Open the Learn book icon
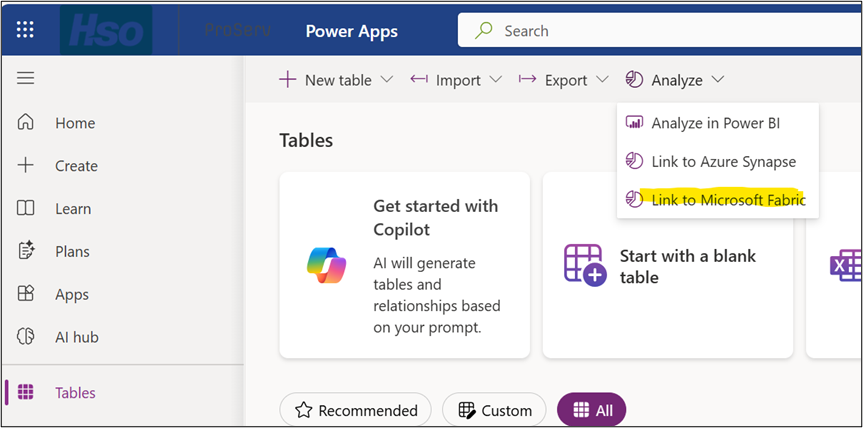The image size is (863, 428). [26, 209]
